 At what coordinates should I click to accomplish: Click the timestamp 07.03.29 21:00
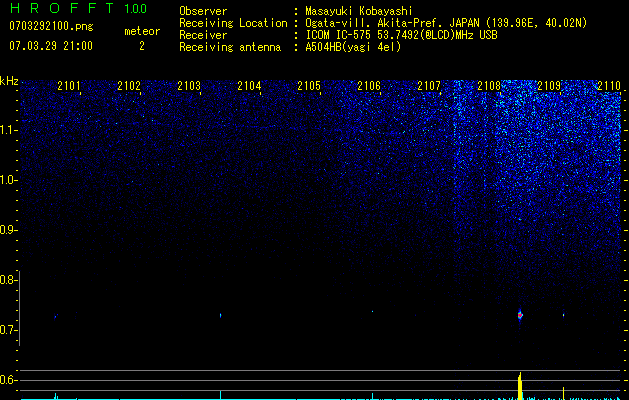click(51, 46)
